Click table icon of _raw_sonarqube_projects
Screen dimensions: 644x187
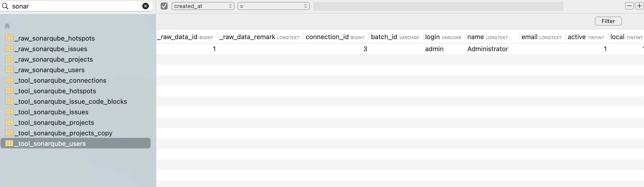coord(9,59)
